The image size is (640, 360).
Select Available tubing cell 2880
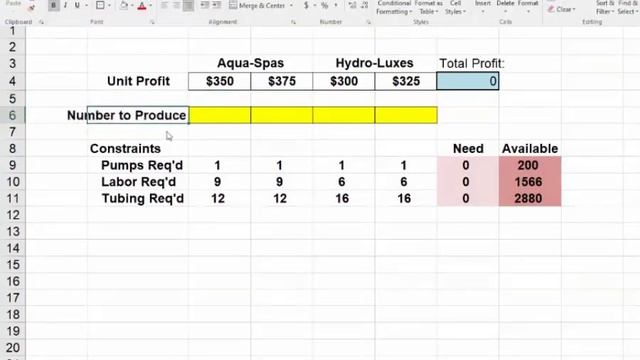[530, 198]
